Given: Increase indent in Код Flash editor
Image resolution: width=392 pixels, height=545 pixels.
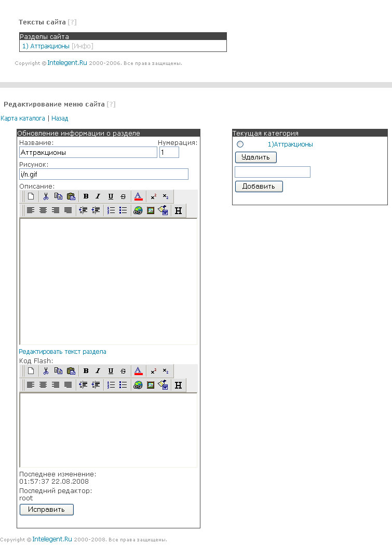Looking at the screenshot, I should tap(96, 385).
